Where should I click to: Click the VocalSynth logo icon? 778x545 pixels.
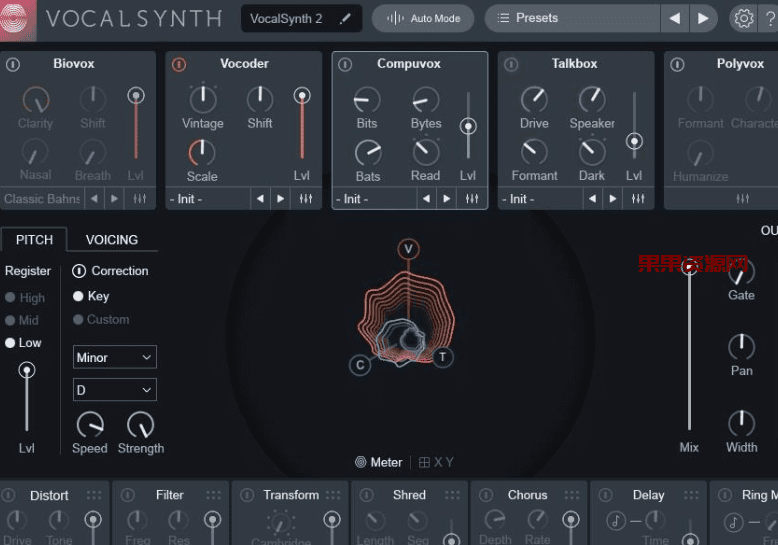(17, 20)
